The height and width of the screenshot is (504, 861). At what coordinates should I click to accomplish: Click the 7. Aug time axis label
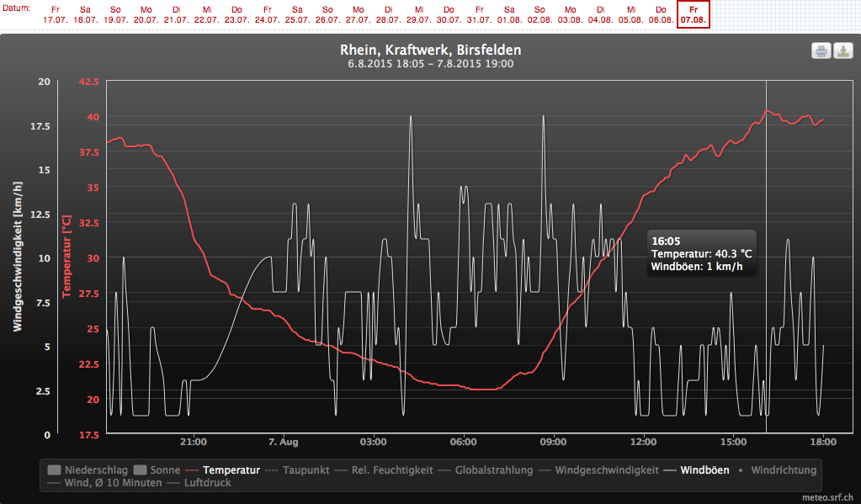(284, 442)
